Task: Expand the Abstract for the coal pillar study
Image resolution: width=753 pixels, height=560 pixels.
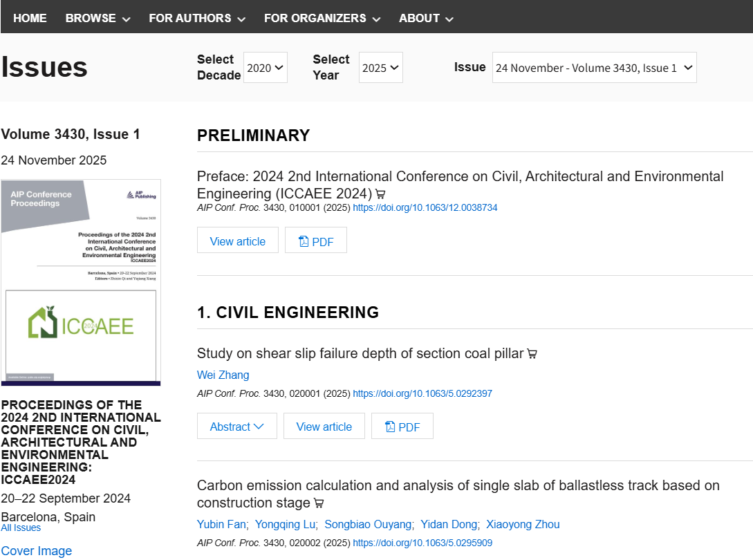Action: coord(236,427)
